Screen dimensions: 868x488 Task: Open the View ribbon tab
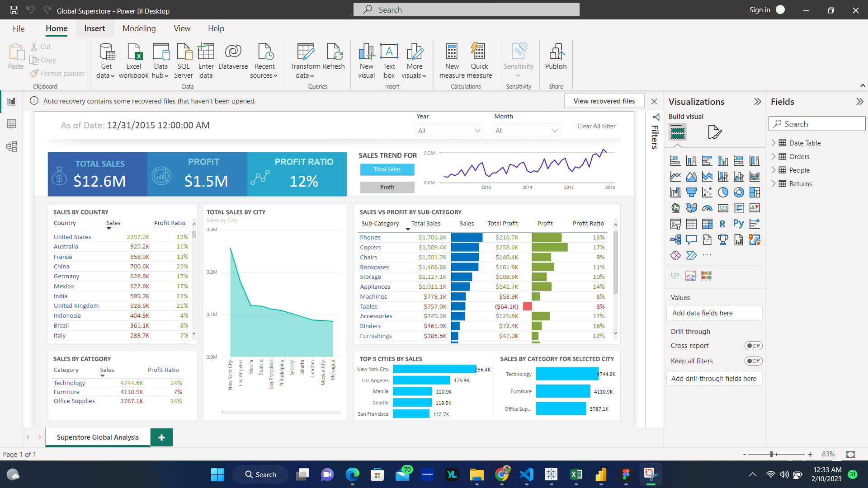pos(182,28)
